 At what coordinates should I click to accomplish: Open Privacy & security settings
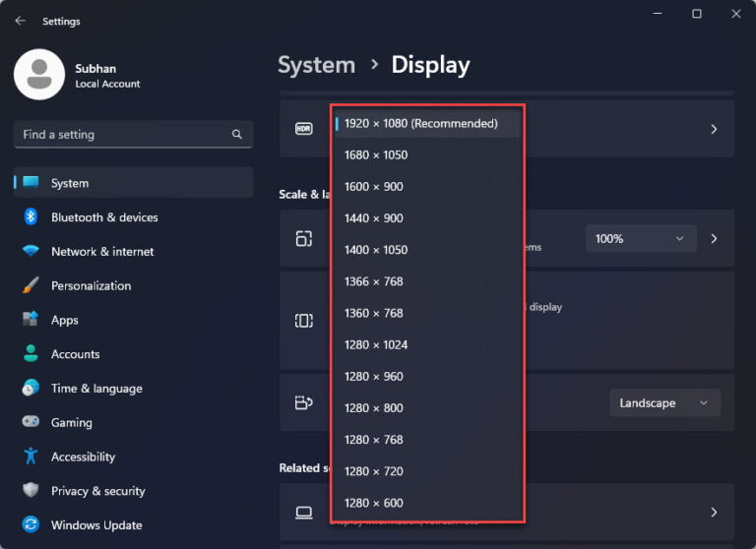tap(97, 491)
